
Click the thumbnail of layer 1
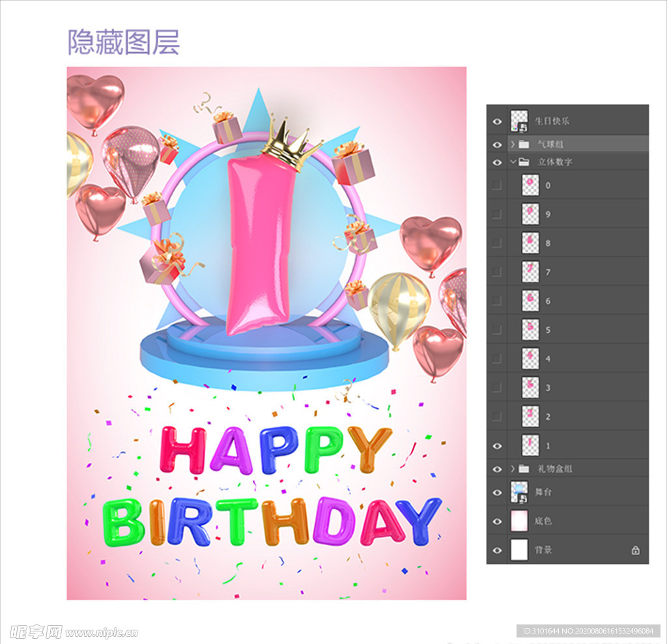pyautogui.click(x=531, y=445)
